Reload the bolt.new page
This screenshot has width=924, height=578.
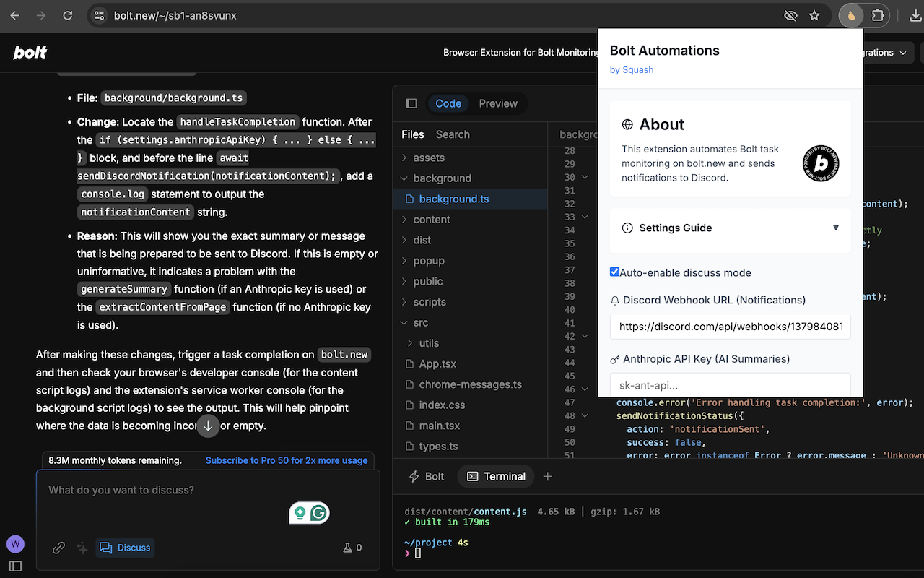pos(67,15)
